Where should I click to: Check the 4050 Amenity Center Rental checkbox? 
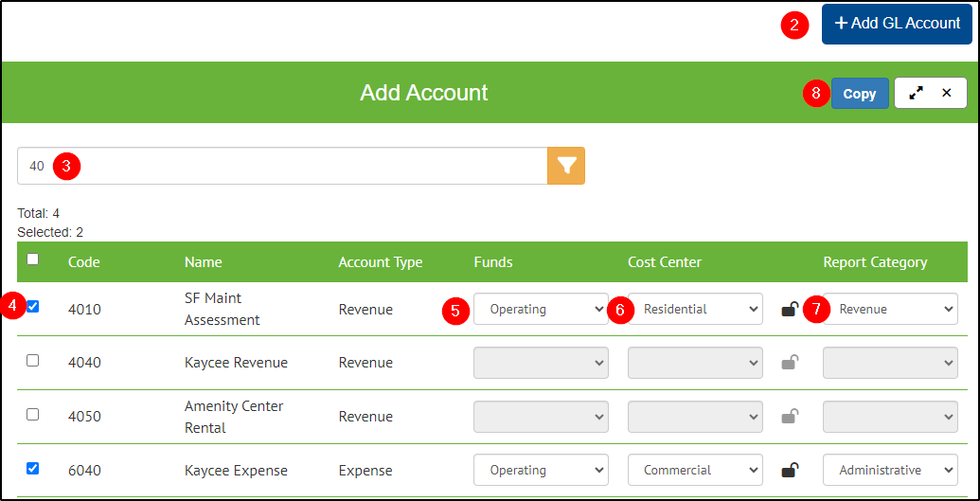coord(33,414)
